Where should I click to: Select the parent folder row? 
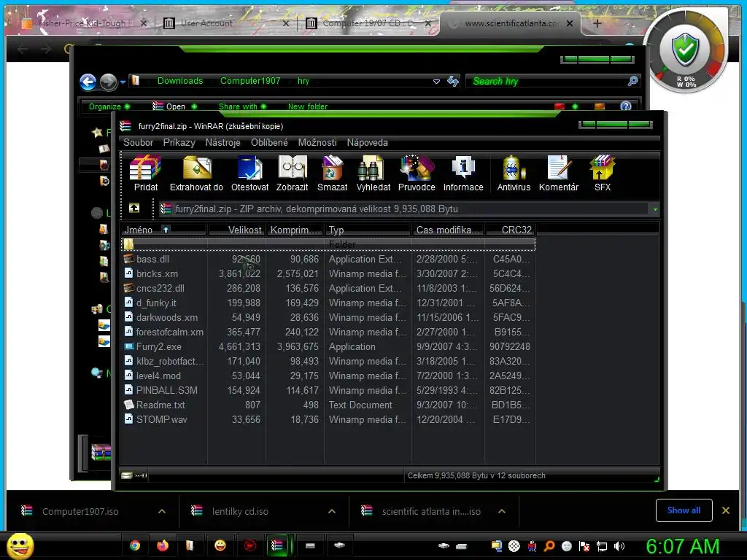[328, 244]
